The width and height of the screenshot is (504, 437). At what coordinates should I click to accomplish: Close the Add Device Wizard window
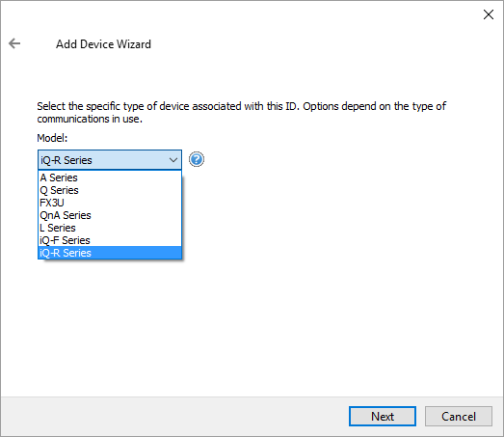(489, 14)
